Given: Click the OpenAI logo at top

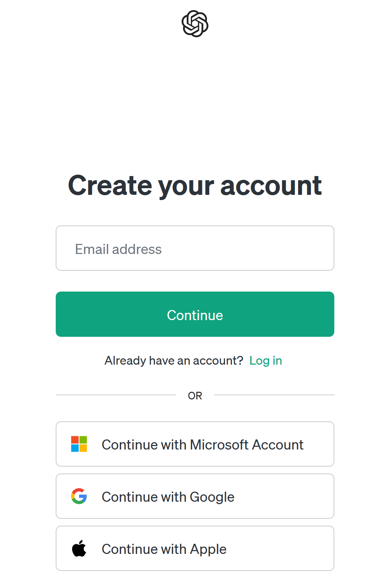Looking at the screenshot, I should [195, 24].
